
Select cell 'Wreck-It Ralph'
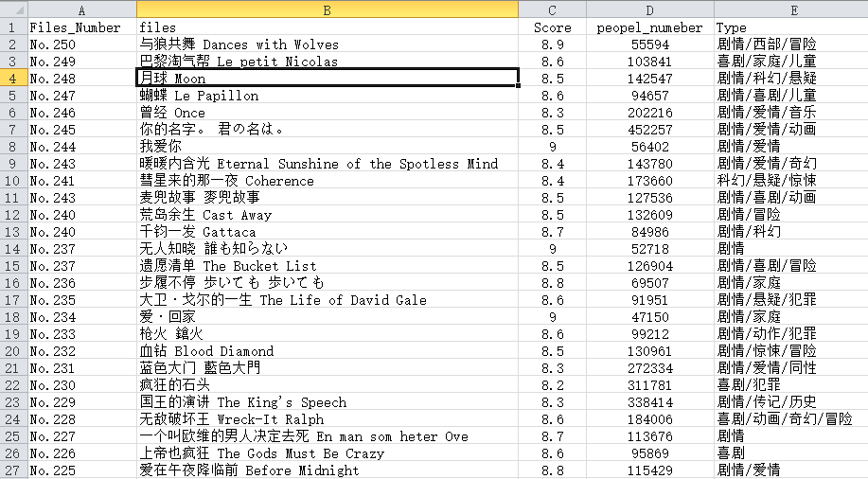pyautogui.click(x=328, y=419)
